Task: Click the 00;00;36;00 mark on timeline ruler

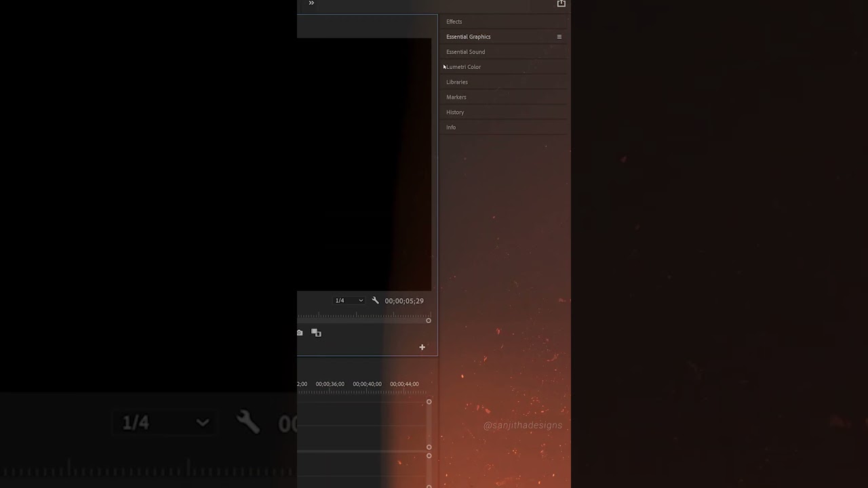Action: [330, 384]
